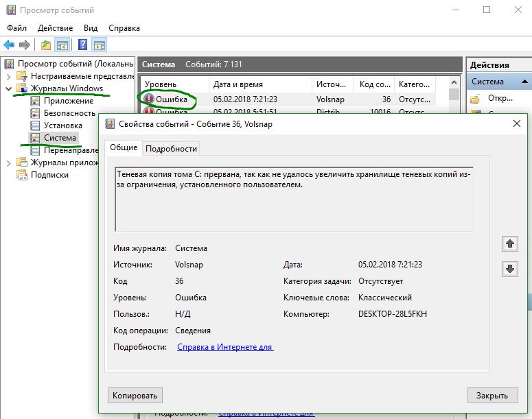Select the Установка log
This screenshot has height=419, width=532.
click(x=63, y=125)
